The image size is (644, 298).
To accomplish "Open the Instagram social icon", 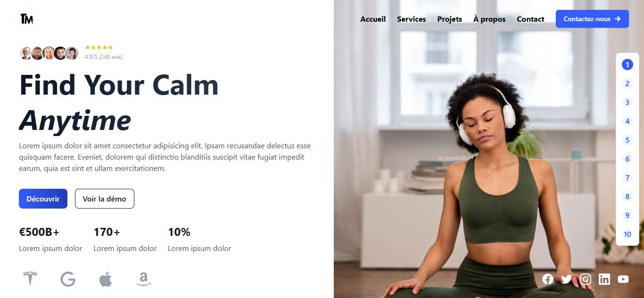I will point(585,279).
